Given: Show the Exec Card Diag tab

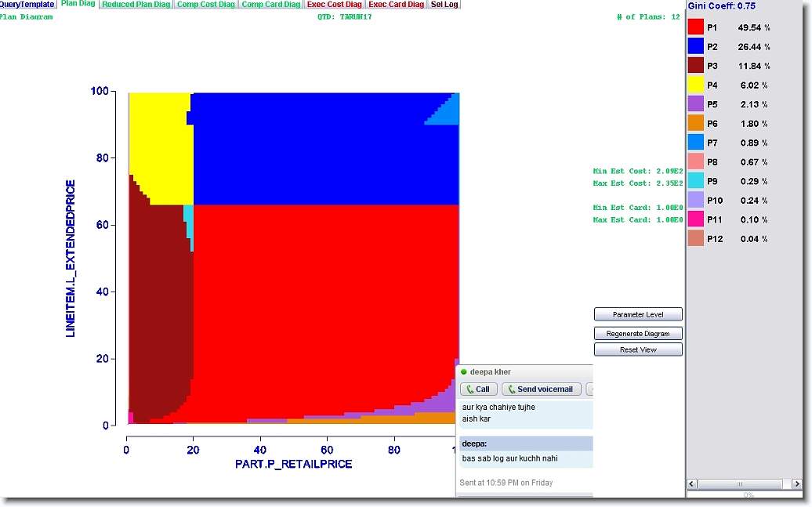Looking at the screenshot, I should (396, 5).
